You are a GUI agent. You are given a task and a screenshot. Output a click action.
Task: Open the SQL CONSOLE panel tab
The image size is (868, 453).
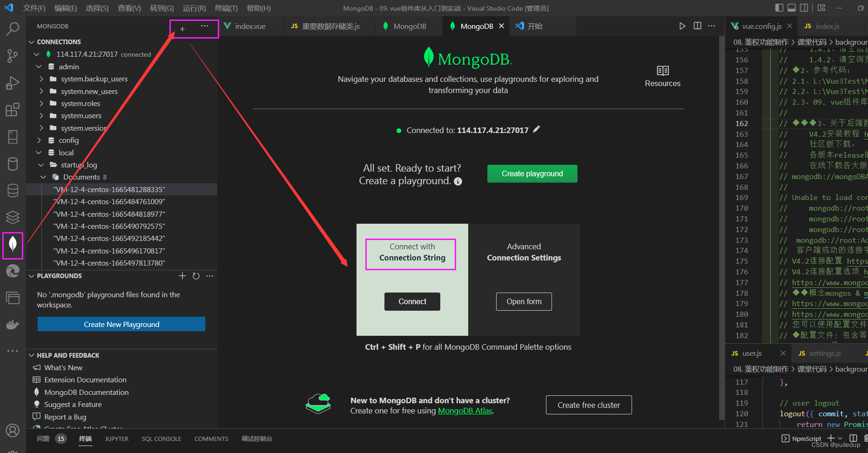click(x=161, y=439)
